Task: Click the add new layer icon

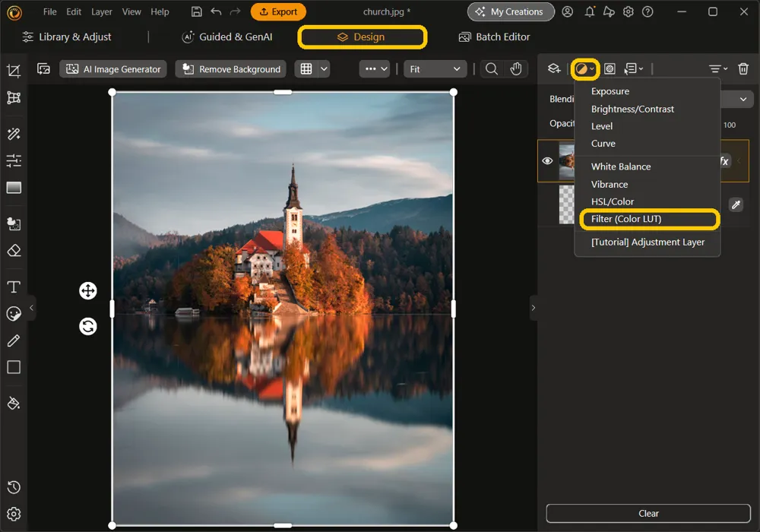Action: tap(554, 69)
